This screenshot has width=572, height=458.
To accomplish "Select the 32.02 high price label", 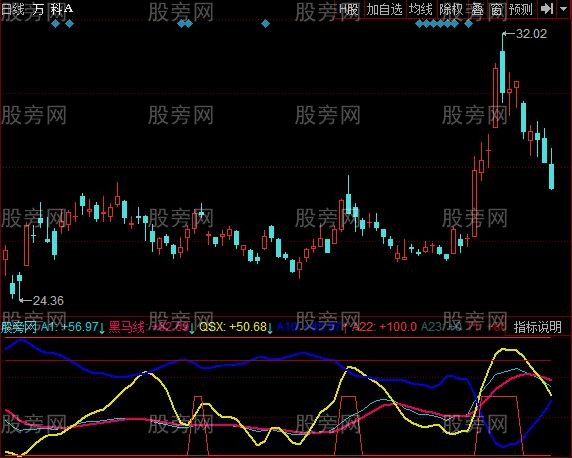I will [532, 34].
